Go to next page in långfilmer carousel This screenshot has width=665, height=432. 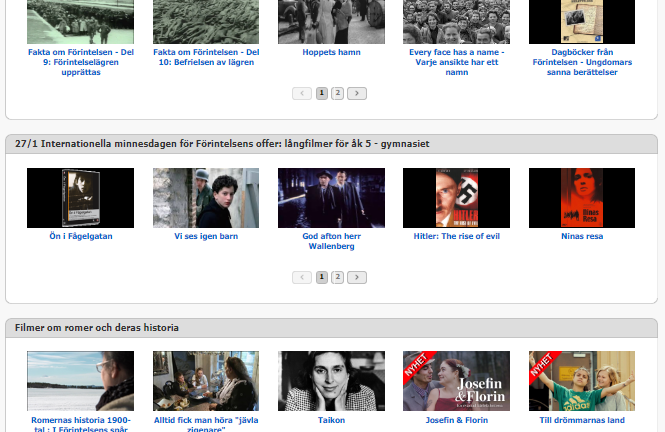[x=357, y=277]
